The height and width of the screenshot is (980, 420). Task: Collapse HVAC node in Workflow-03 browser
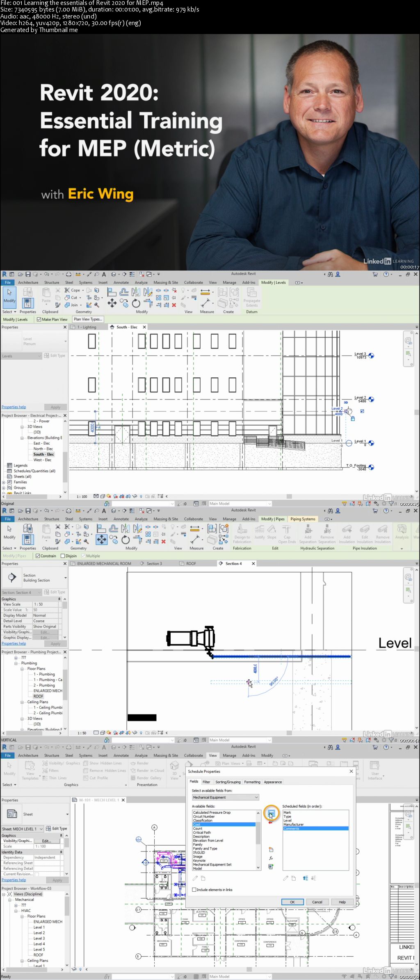click(x=16, y=911)
